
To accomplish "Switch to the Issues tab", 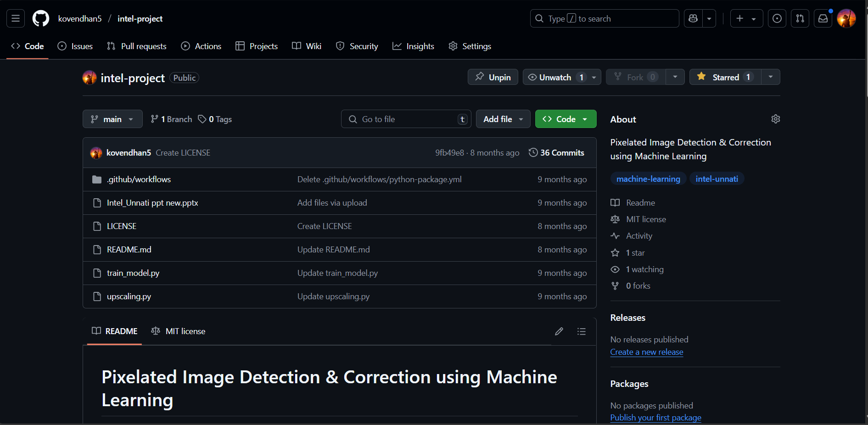I will pos(75,46).
